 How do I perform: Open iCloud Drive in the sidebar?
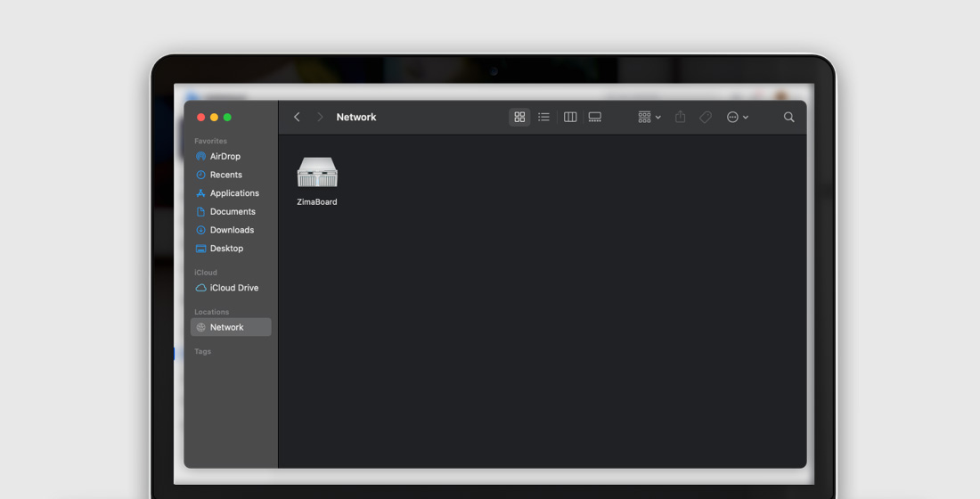point(231,288)
